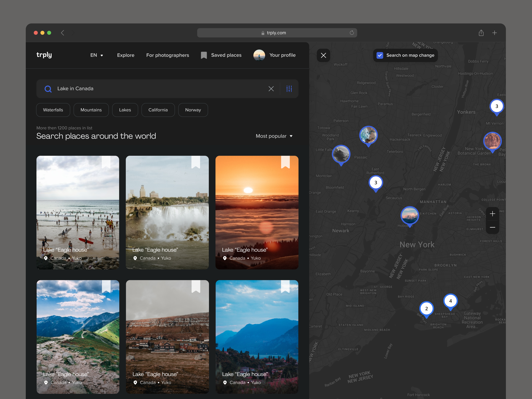Click the map cluster pin labeled 4
Screen dimensions: 532x399
[451, 301]
